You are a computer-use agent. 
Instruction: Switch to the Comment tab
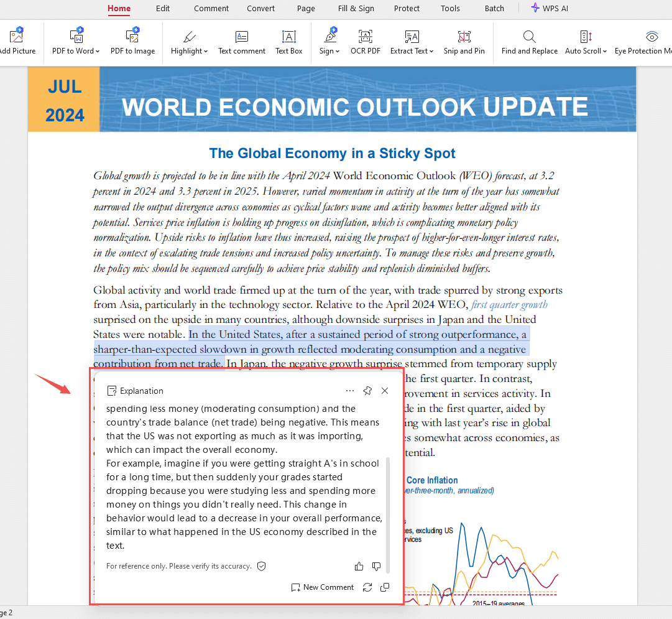[211, 9]
